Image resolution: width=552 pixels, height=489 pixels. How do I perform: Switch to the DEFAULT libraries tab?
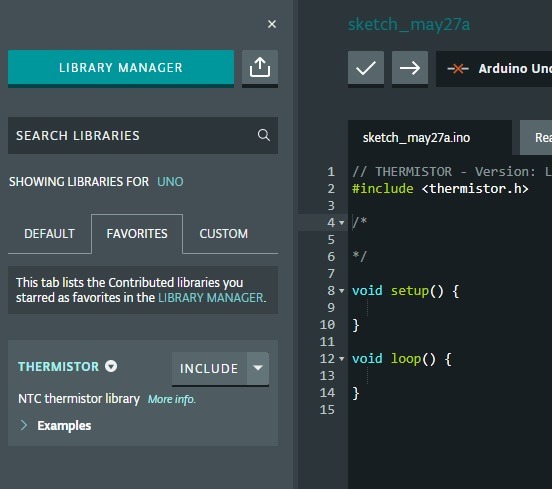point(49,234)
